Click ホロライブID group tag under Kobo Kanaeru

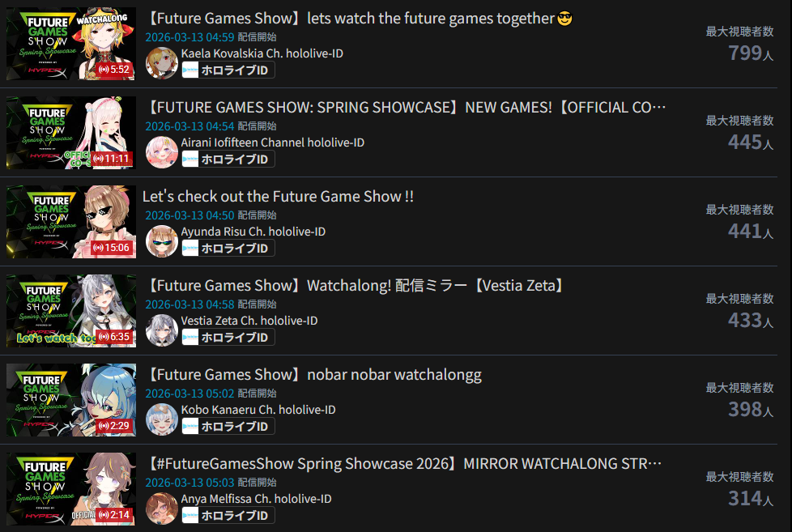click(228, 427)
